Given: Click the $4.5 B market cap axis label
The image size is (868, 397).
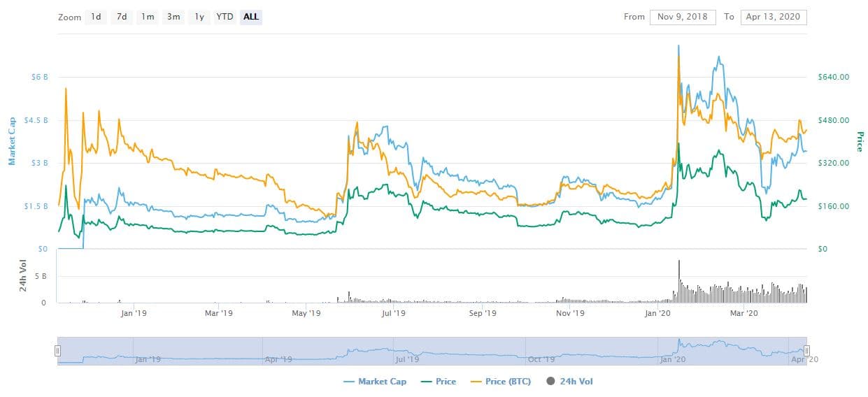Looking at the screenshot, I should pyautogui.click(x=36, y=120).
